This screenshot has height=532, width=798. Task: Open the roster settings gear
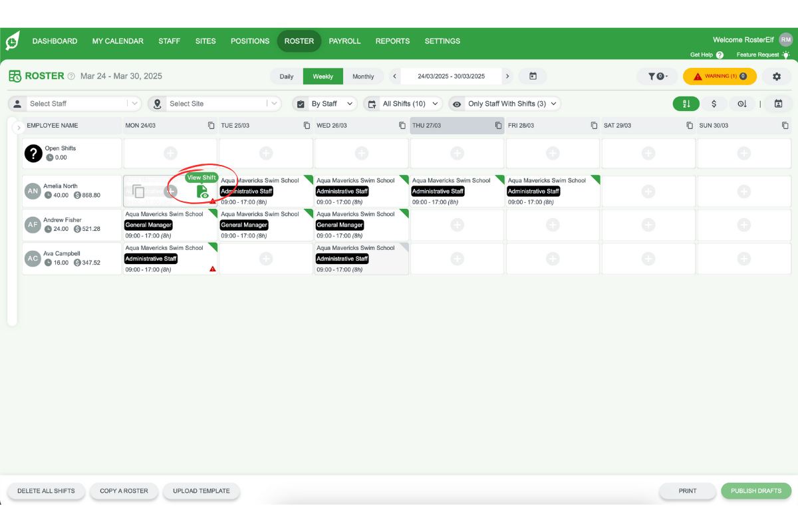pos(776,76)
